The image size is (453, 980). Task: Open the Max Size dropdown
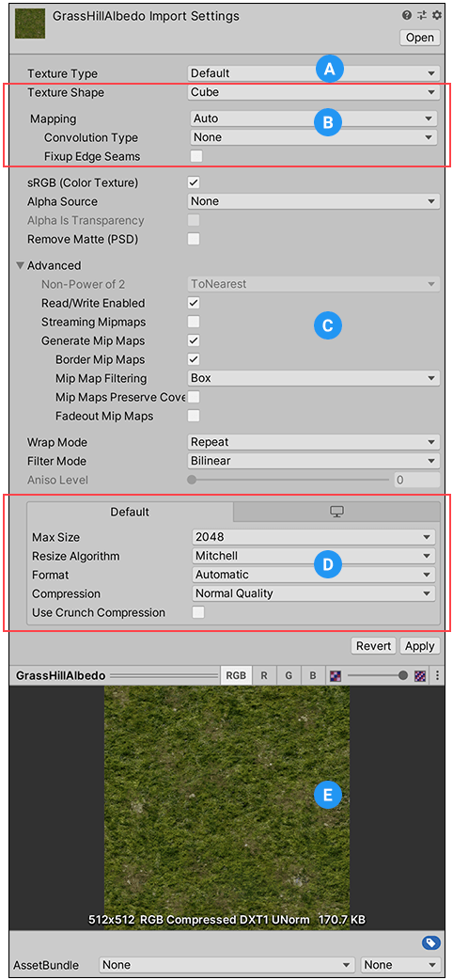pos(314,537)
